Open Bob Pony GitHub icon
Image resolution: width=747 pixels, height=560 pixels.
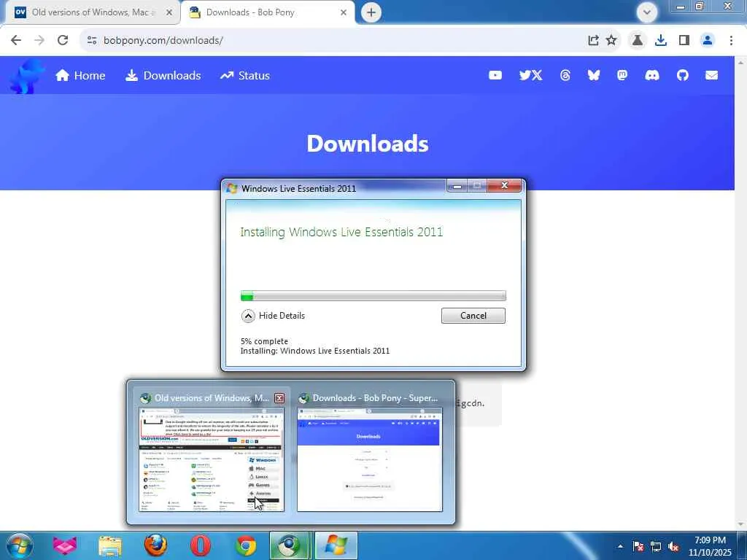[x=682, y=75]
